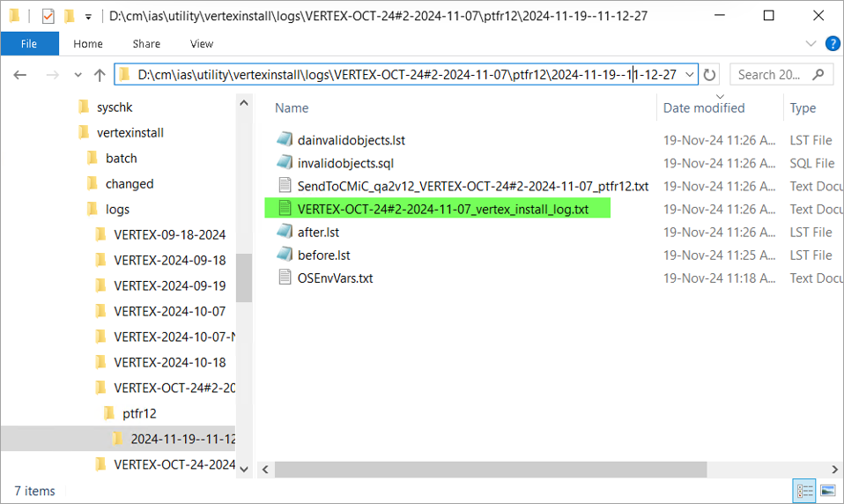The image size is (844, 504).
Task: Select VERTEX-2024-10-18 folder in tree
Action: coord(169,362)
